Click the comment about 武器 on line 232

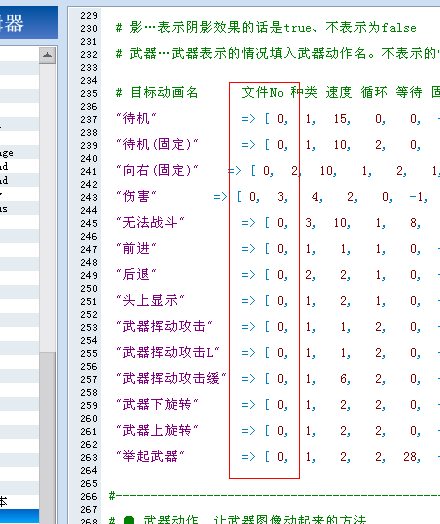[278, 53]
